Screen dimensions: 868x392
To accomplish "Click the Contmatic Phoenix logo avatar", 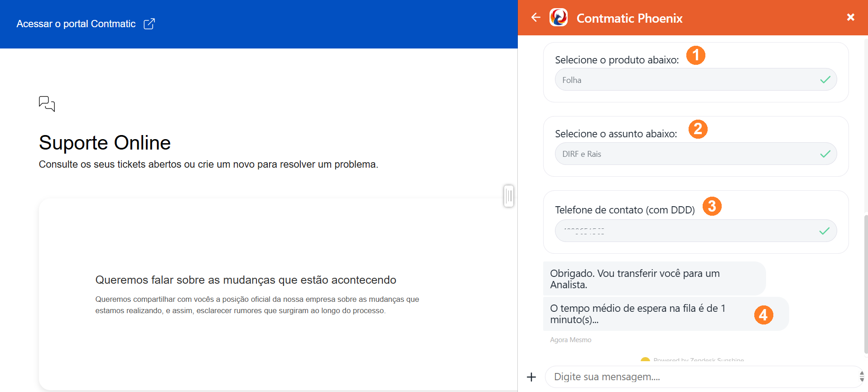I will pyautogui.click(x=559, y=17).
